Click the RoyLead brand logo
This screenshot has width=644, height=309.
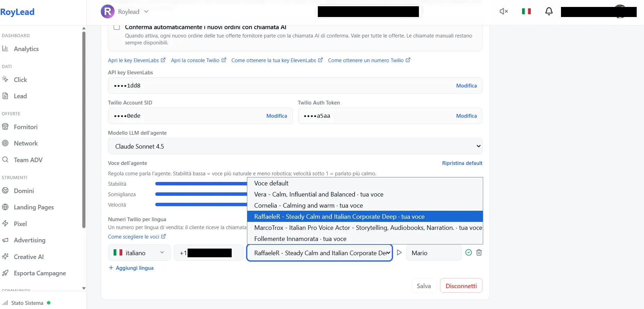click(17, 12)
